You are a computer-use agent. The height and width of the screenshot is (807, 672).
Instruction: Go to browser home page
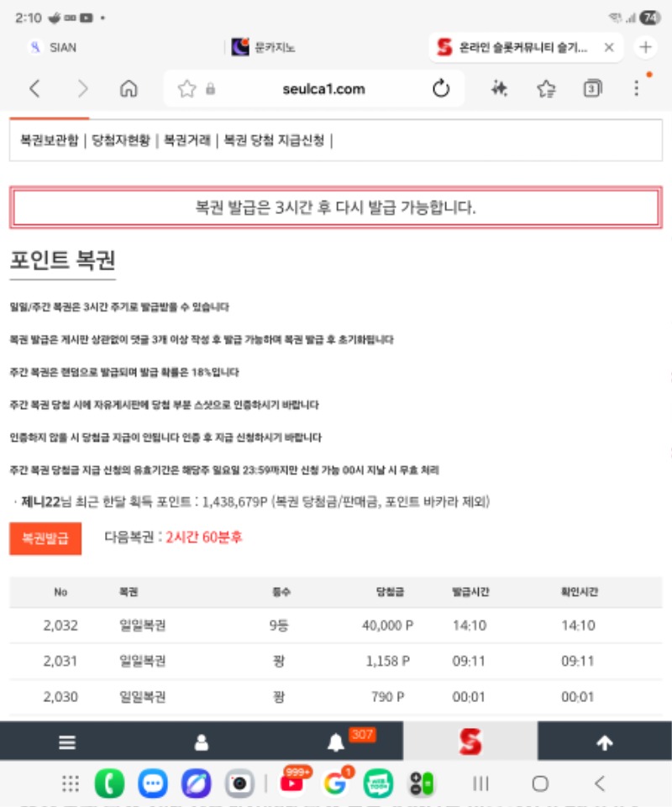click(x=129, y=89)
